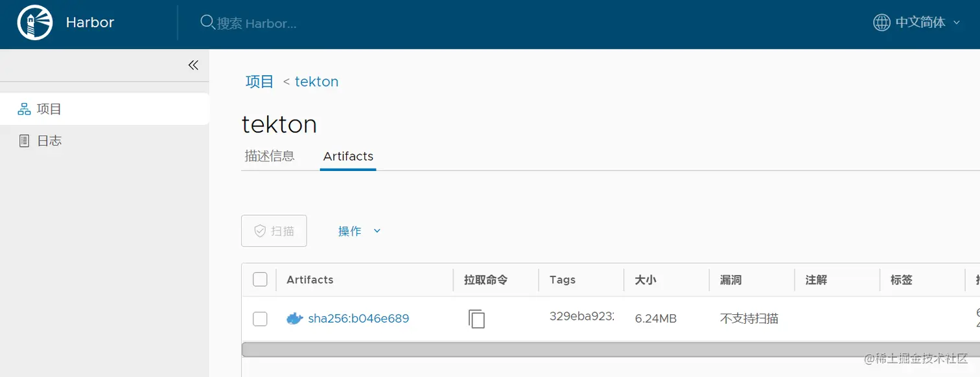
Task: Switch to the 描述信息 tab
Action: click(270, 156)
